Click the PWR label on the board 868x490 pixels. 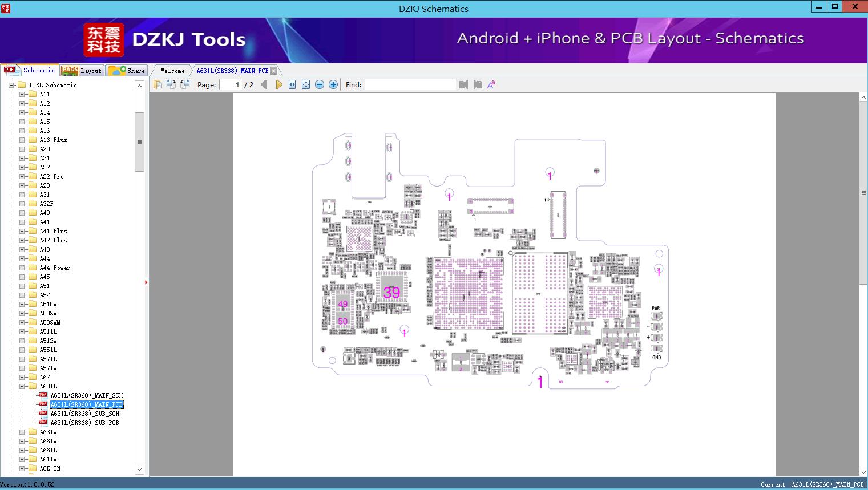(656, 308)
